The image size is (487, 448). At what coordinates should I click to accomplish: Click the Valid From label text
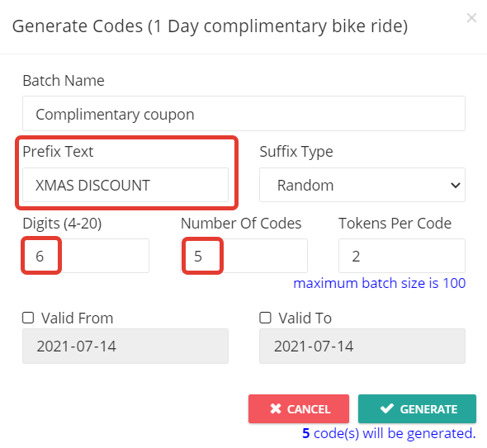pyautogui.click(x=78, y=318)
